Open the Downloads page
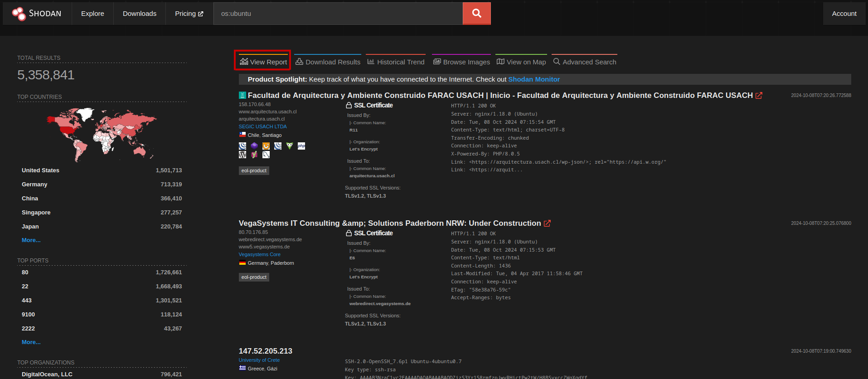 (140, 14)
